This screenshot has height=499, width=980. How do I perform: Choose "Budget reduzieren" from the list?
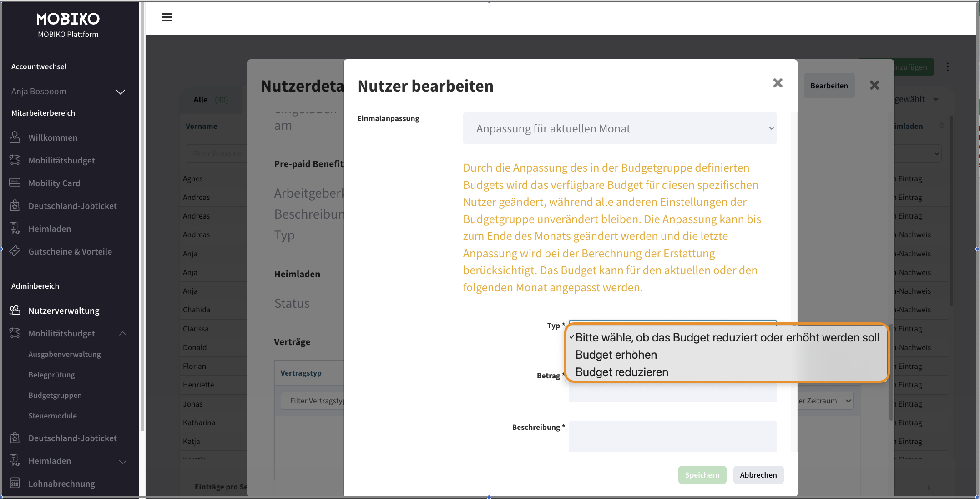[621, 372]
